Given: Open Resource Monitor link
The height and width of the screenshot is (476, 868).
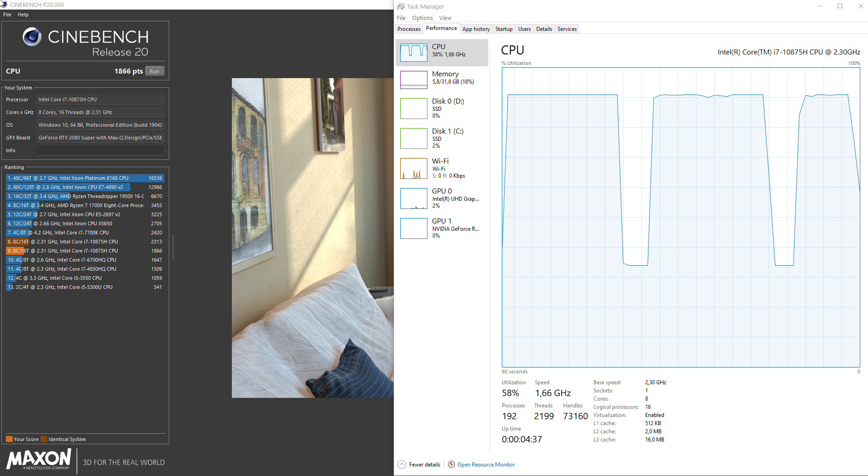Looking at the screenshot, I should pos(486,464).
